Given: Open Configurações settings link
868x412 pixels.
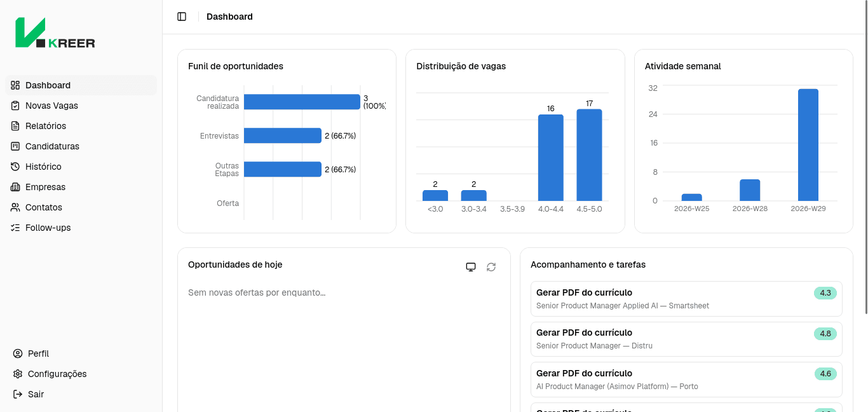Looking at the screenshot, I should click(81, 374).
